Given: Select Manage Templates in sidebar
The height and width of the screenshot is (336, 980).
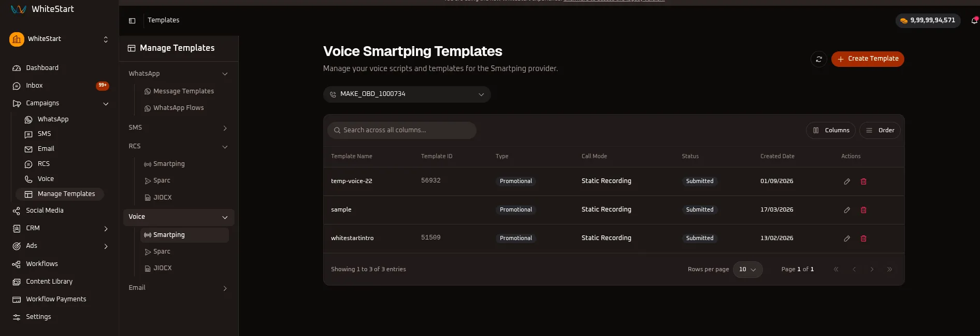Looking at the screenshot, I should [x=60, y=194].
